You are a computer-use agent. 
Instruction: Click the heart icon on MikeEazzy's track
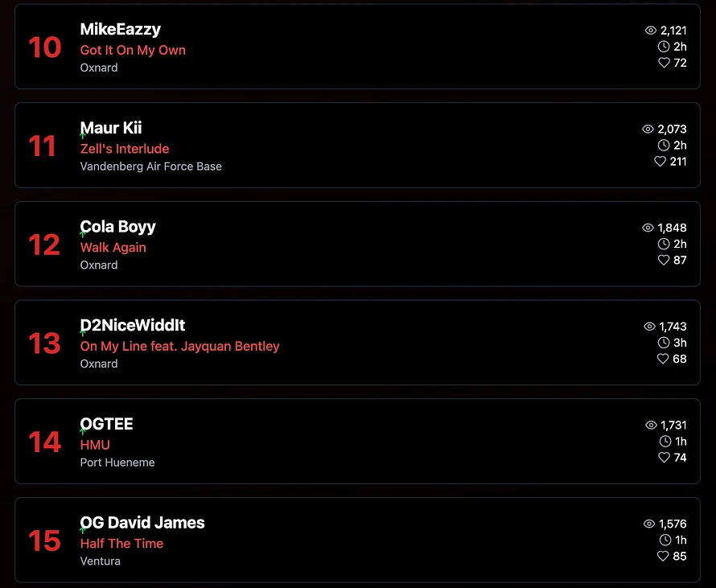664,63
